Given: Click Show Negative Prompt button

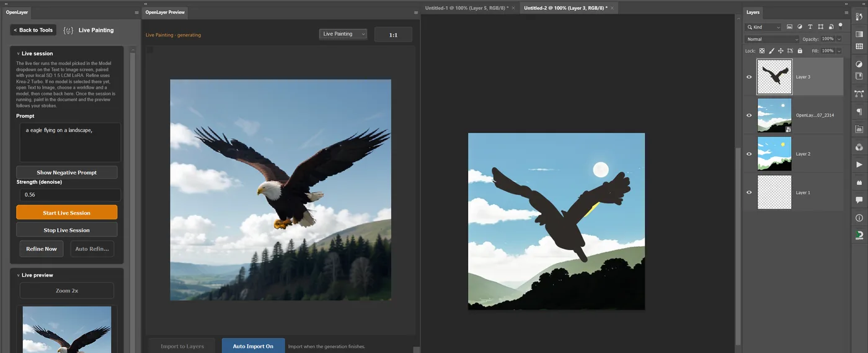Looking at the screenshot, I should [x=66, y=172].
